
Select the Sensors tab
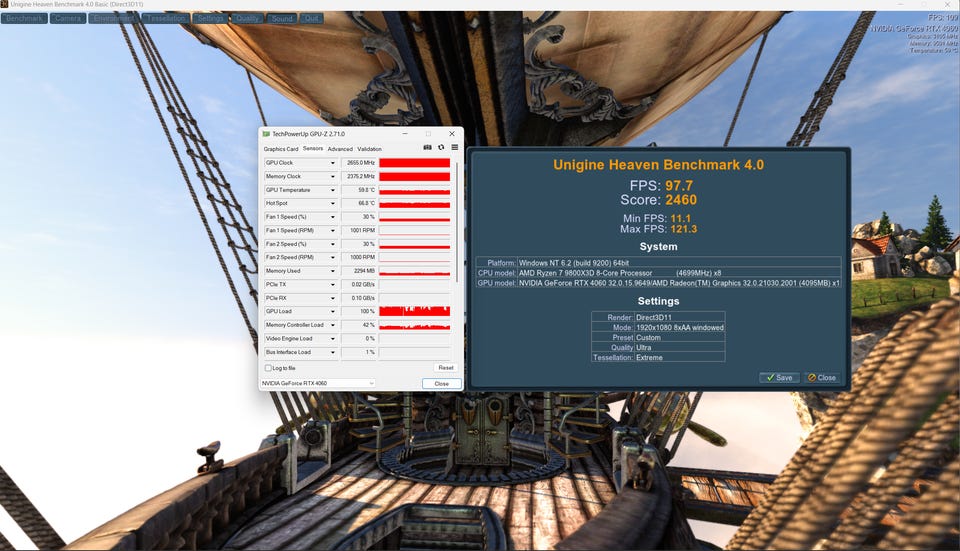click(x=313, y=148)
